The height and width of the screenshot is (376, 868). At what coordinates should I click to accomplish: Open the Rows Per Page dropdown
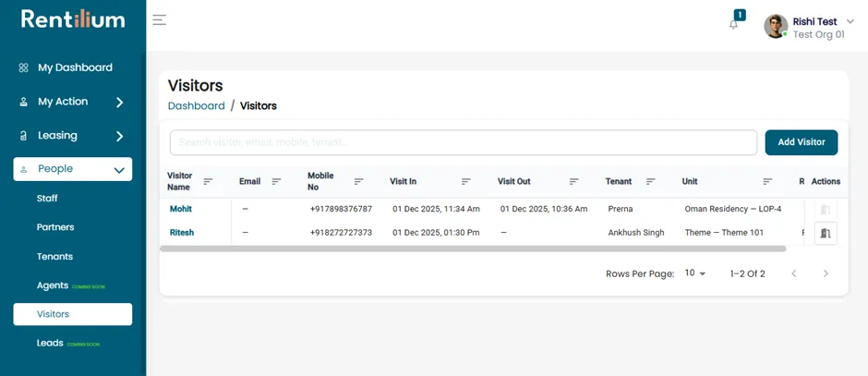pos(695,273)
